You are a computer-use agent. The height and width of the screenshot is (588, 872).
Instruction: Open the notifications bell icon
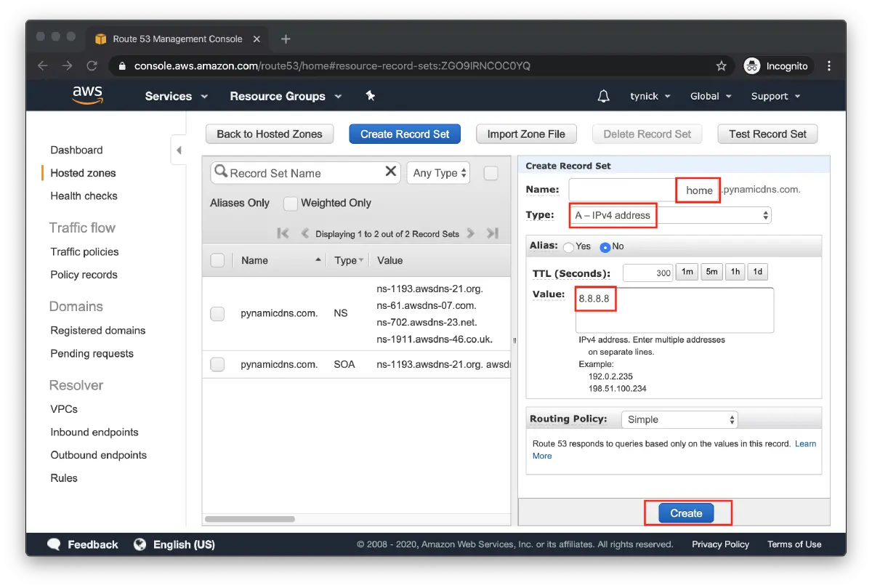pyautogui.click(x=603, y=95)
